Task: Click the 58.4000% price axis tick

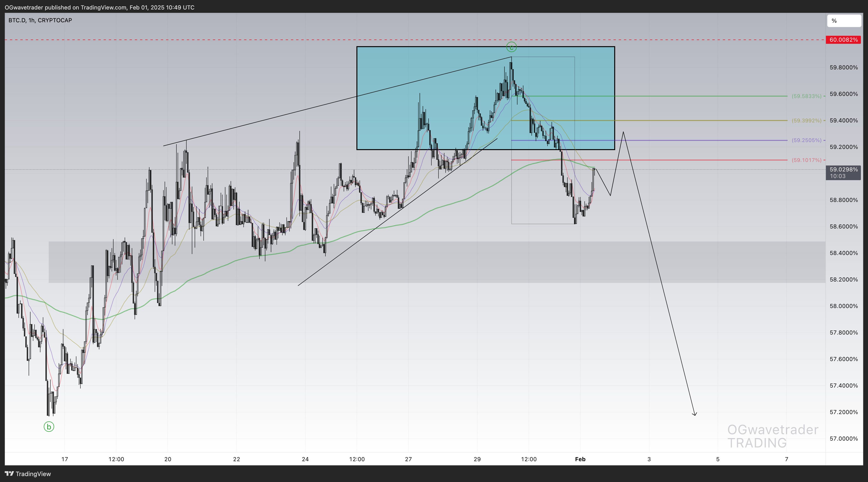Action: pos(844,253)
